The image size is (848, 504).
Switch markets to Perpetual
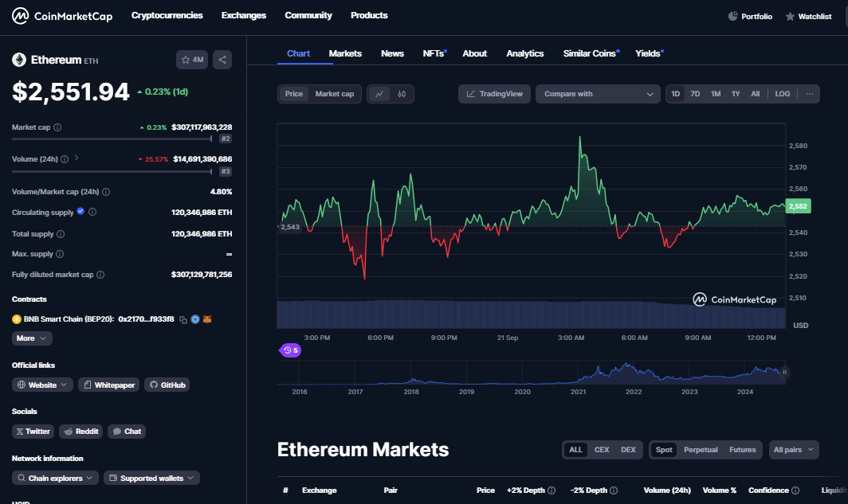pyautogui.click(x=701, y=450)
